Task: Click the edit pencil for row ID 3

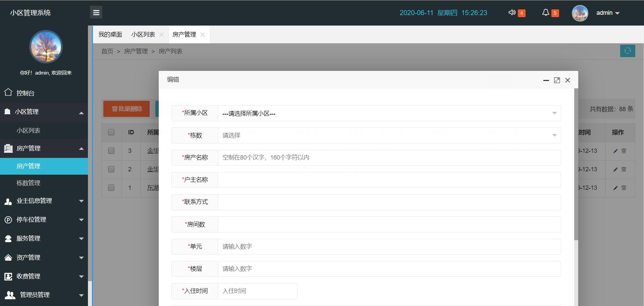Action: (x=615, y=151)
